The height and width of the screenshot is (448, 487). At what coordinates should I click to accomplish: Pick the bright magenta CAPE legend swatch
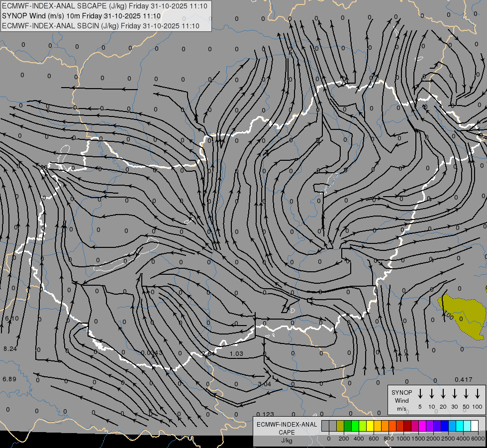click(x=422, y=426)
